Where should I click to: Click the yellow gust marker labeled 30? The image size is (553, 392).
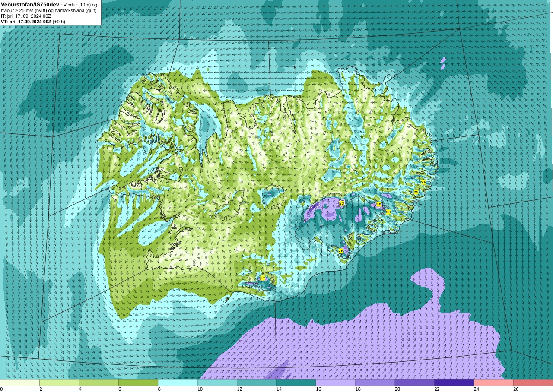(x=379, y=204)
